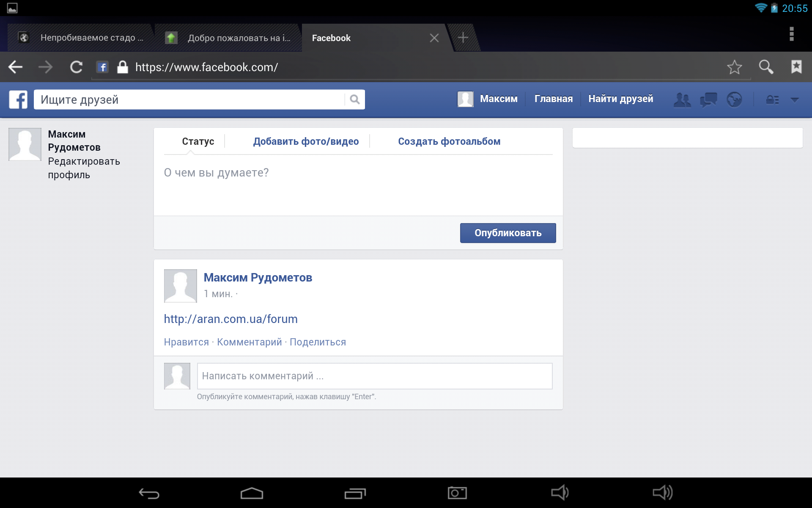Open the picture notification in status bar
The image size is (812, 508).
pyautogui.click(x=12, y=8)
